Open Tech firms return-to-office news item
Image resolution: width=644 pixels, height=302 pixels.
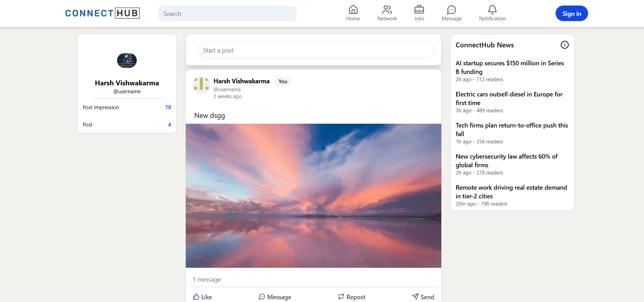click(512, 130)
